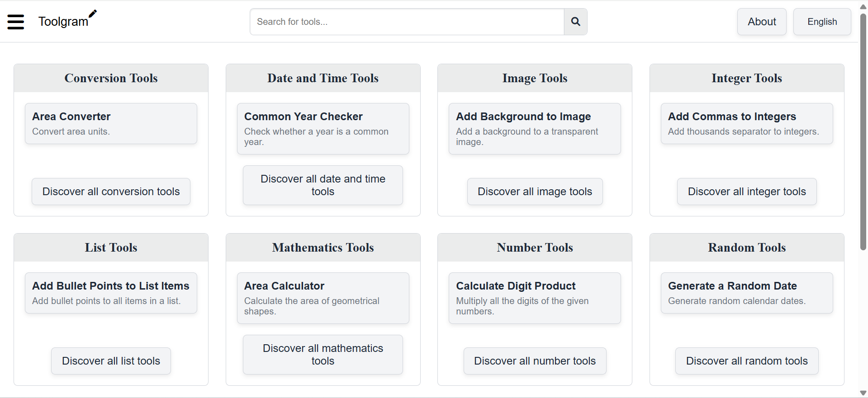Open the English language selector
This screenshot has width=868, height=398.
click(x=822, y=22)
